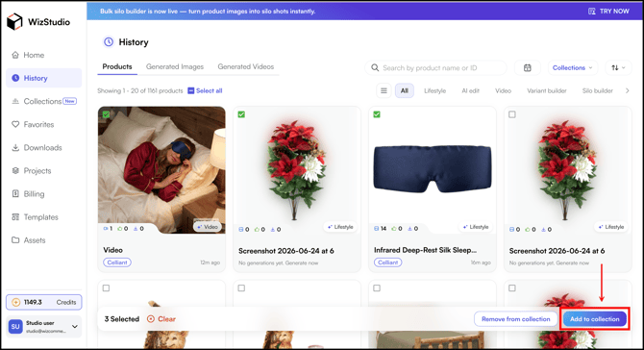Show more filters with right chevron
This screenshot has width=644, height=350.
coord(627,90)
